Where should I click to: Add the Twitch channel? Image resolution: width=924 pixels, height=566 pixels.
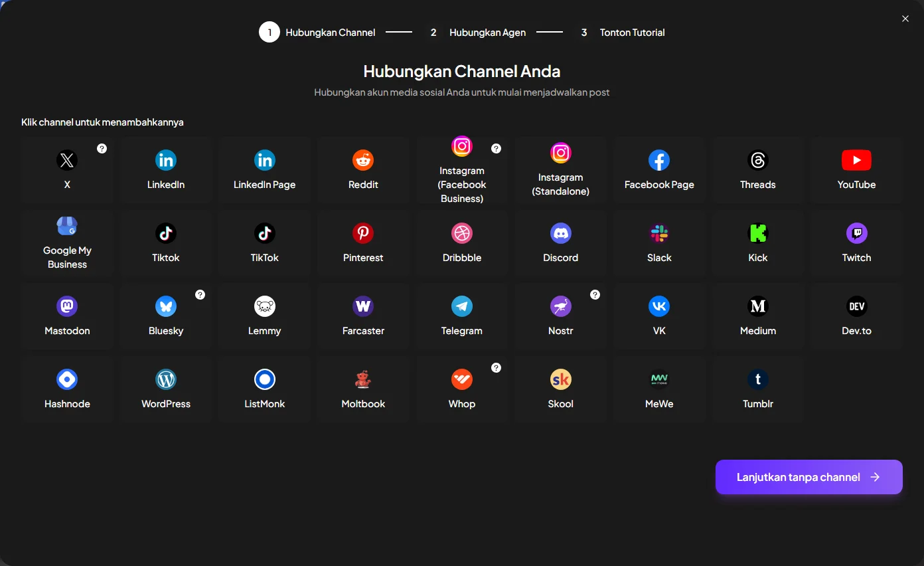856,243
